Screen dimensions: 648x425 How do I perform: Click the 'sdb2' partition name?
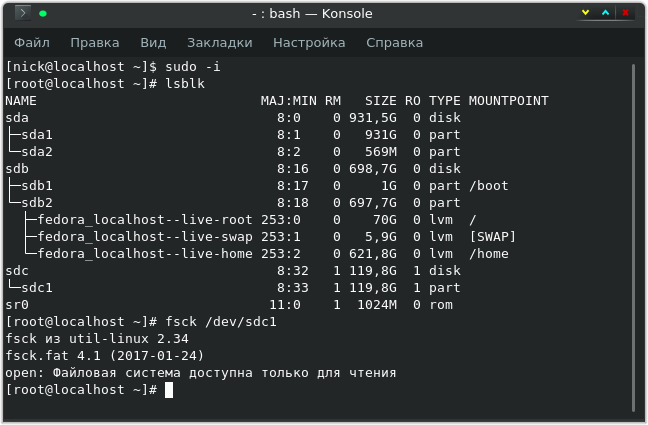point(37,203)
